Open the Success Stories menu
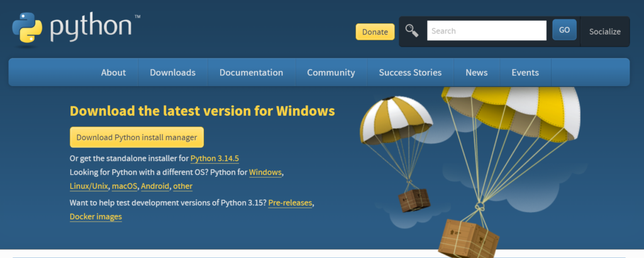644x258 pixels. (x=410, y=72)
